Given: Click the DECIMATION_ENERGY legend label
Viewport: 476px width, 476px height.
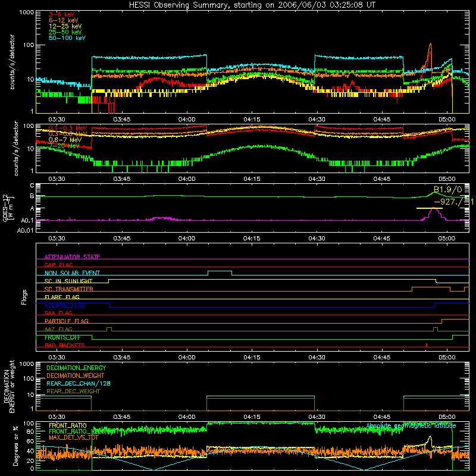Looking at the screenshot, I should tap(76, 368).
